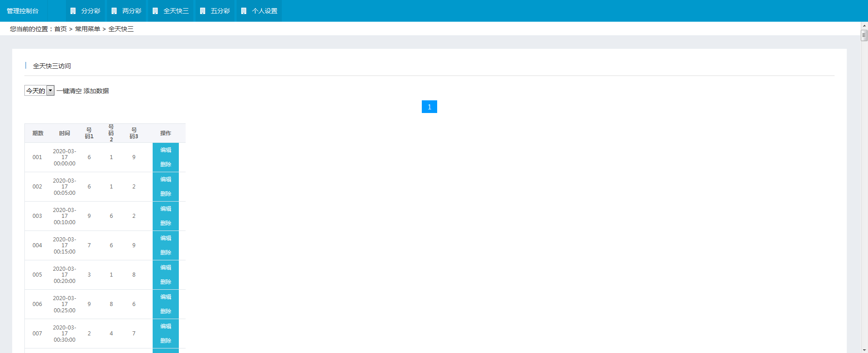Screen dimensions: 868x353
Task: Delete record for period 004
Action: click(166, 253)
